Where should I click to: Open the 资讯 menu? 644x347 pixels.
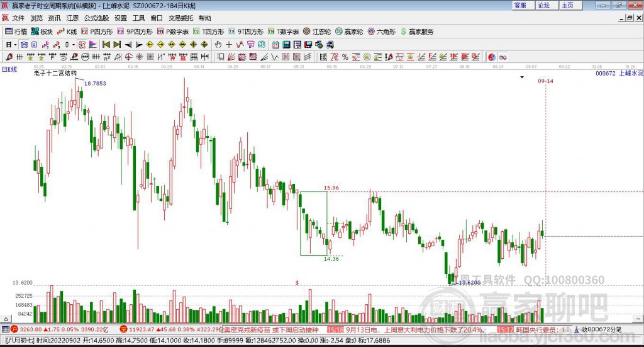click(x=54, y=18)
